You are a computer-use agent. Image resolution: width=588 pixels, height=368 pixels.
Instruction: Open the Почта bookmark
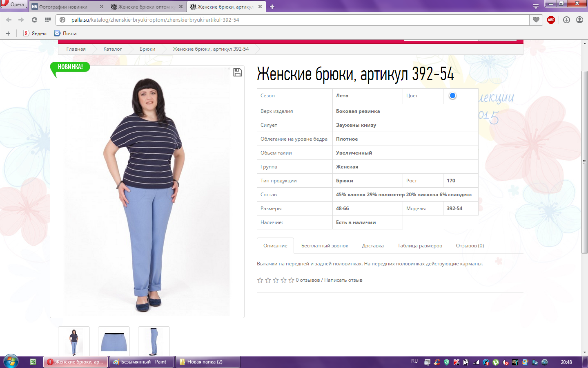click(x=66, y=34)
